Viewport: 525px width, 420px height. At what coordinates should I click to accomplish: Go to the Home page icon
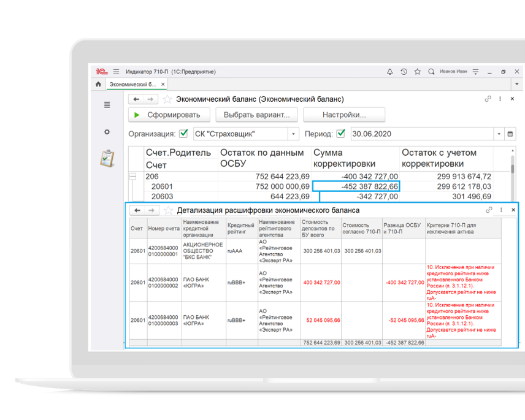coord(98,85)
